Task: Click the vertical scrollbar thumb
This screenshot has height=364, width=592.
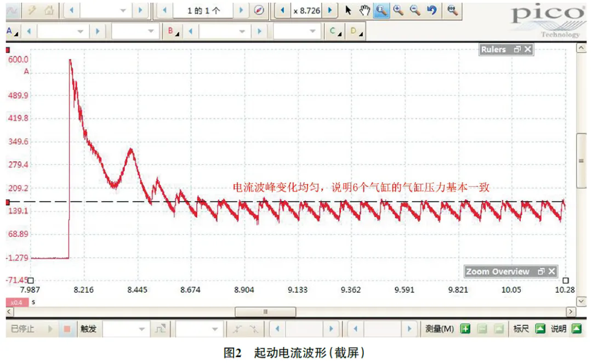Action: point(581,161)
